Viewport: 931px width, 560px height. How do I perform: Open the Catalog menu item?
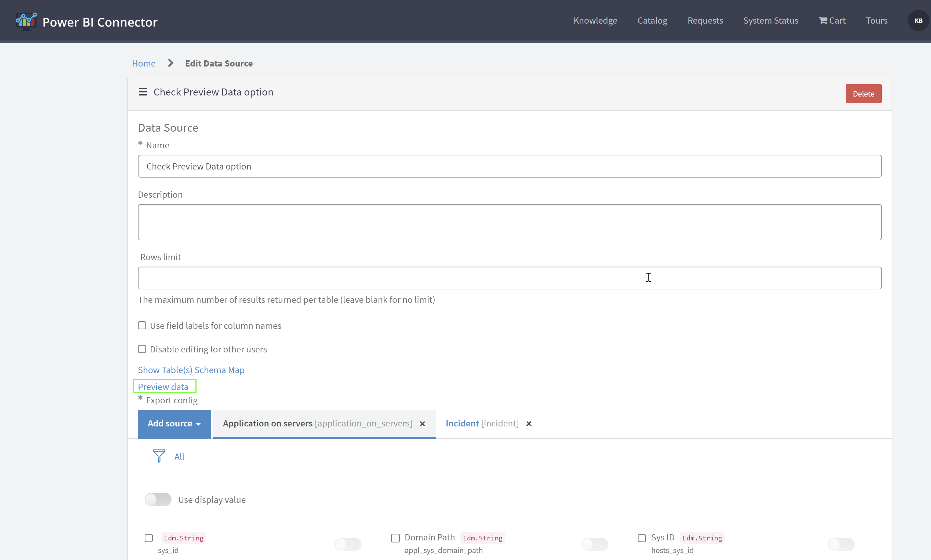pyautogui.click(x=652, y=21)
